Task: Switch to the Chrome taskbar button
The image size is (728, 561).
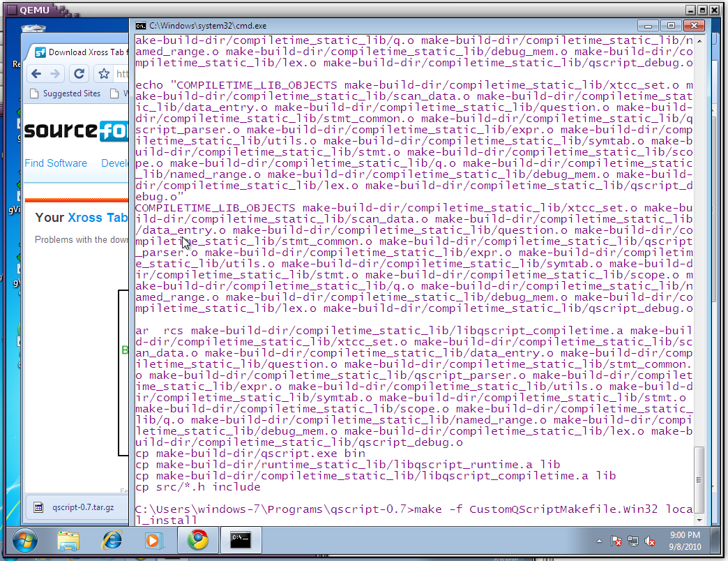Action: tap(197, 541)
